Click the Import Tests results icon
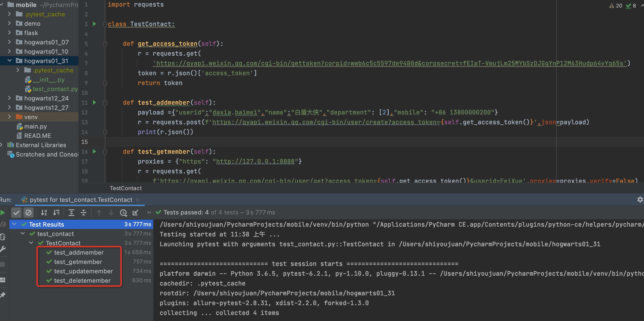Image resolution: width=644 pixels, height=321 pixels. (135, 213)
